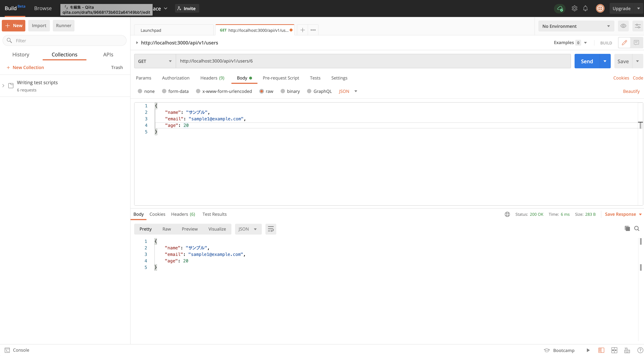The image size is (644, 356).
Task: Open the History sidebar tab
Action: point(21,54)
